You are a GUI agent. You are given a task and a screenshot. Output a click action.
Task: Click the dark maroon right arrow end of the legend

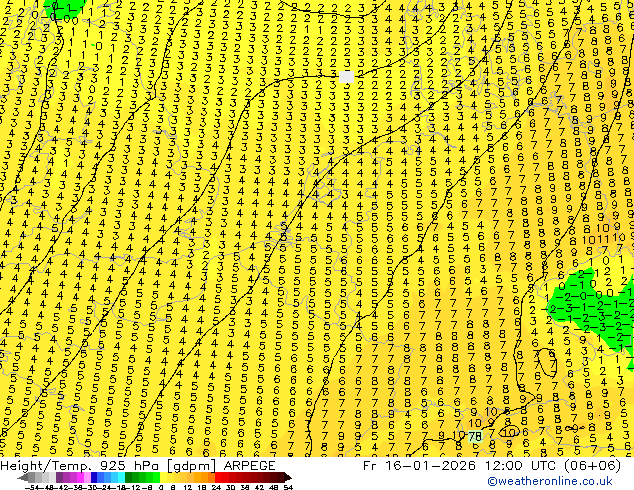pyautogui.click(x=287, y=477)
